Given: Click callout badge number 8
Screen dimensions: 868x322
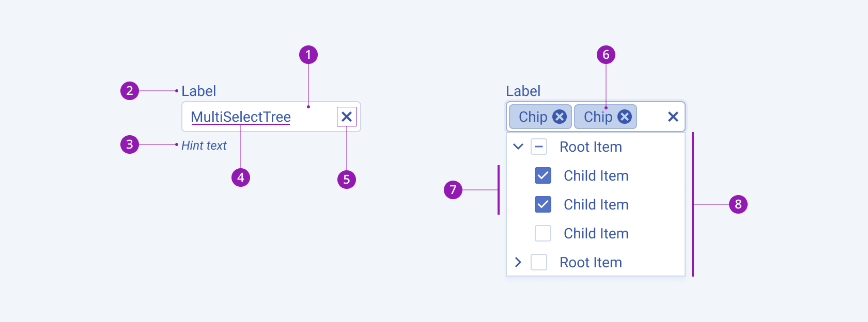Looking at the screenshot, I should [x=739, y=204].
